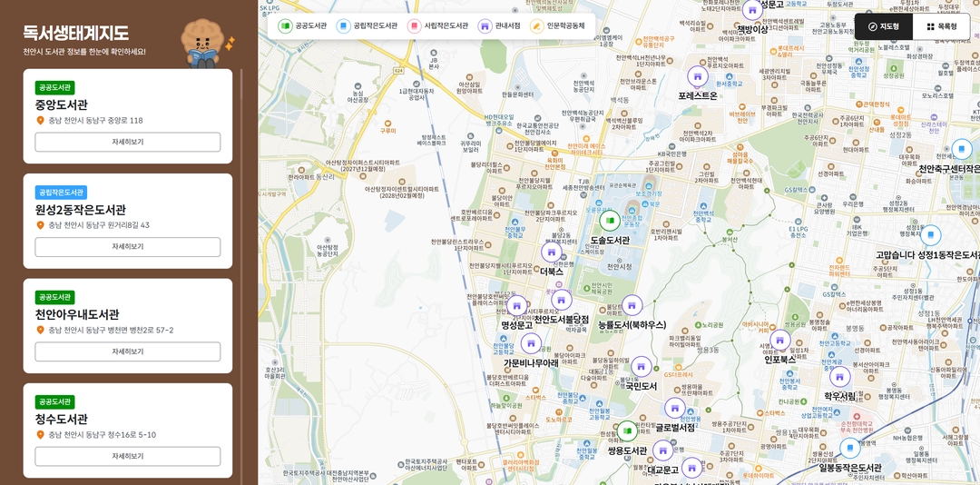
Task: Click the 도솔도서관 green library marker
Action: tap(610, 221)
